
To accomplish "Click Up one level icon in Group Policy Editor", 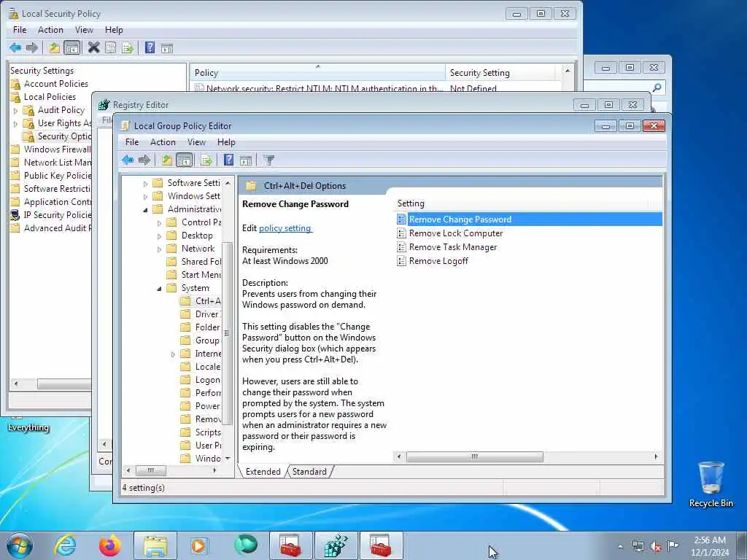I will (x=167, y=160).
